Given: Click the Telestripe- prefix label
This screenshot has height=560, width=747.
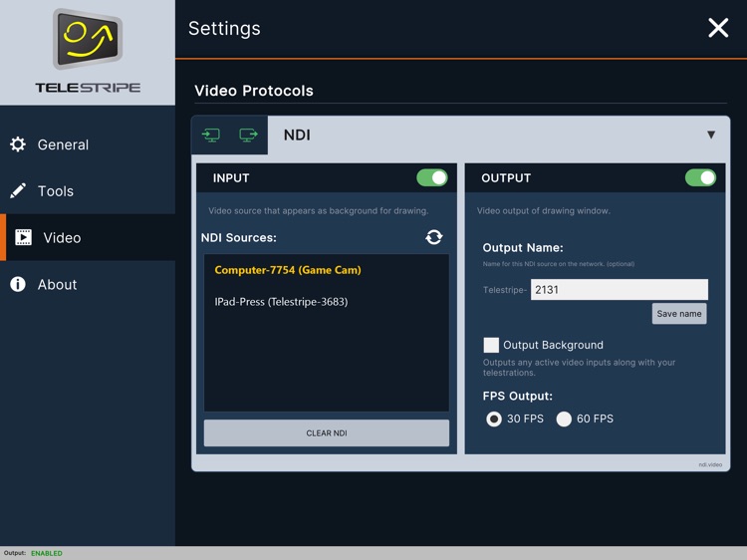Looking at the screenshot, I should click(x=505, y=290).
